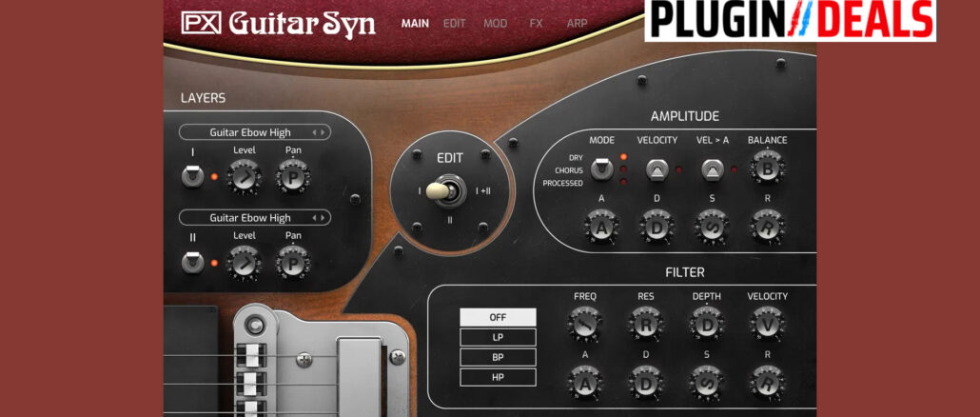Select I position label on EDIT switch

click(x=419, y=190)
